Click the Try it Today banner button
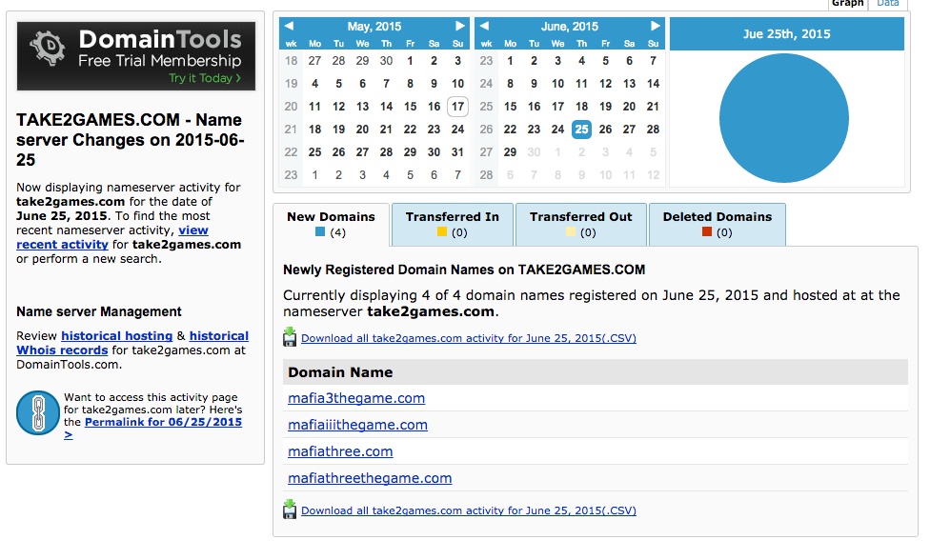930x560 pixels. coord(205,78)
